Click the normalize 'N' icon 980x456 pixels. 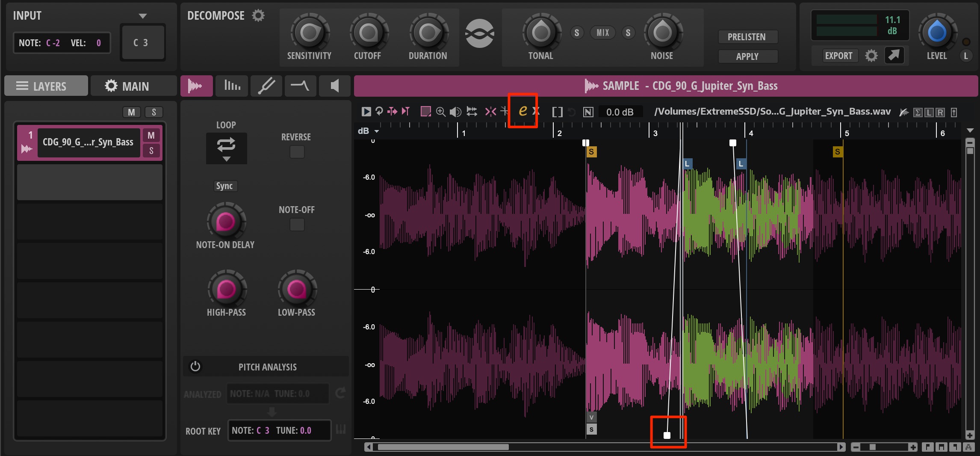[x=588, y=112]
